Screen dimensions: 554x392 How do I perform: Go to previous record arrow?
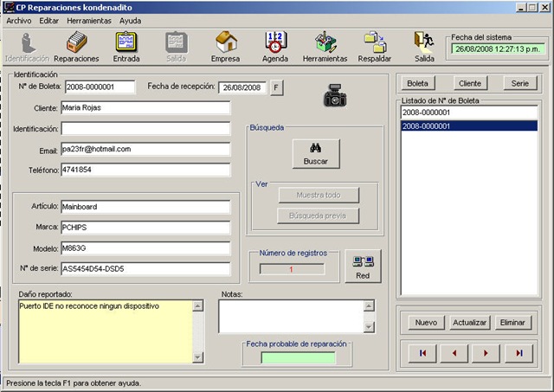click(454, 353)
